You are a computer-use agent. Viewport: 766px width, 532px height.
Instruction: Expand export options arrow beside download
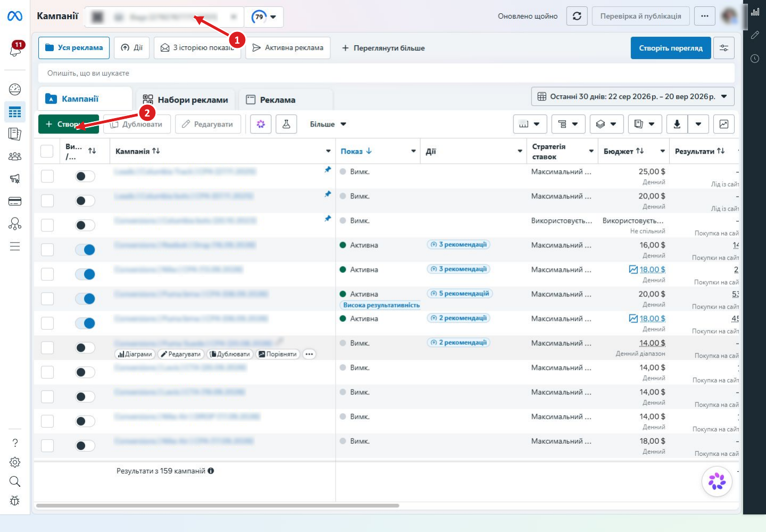pyautogui.click(x=698, y=124)
